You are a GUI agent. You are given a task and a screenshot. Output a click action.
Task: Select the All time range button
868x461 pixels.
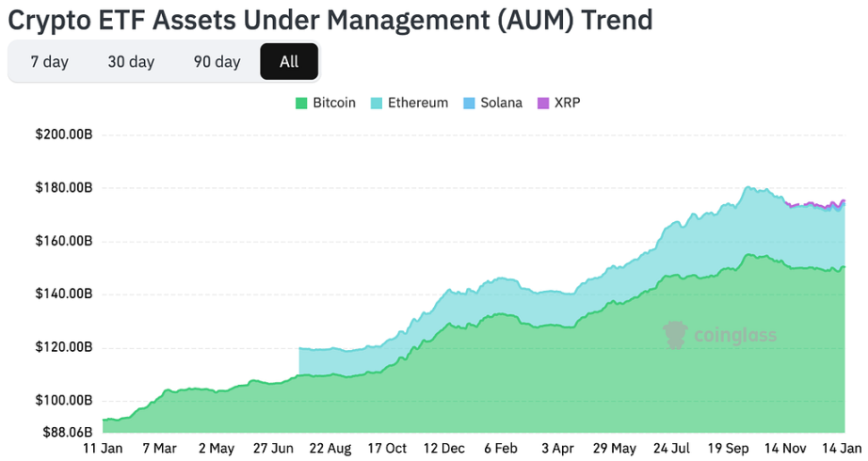point(289,62)
